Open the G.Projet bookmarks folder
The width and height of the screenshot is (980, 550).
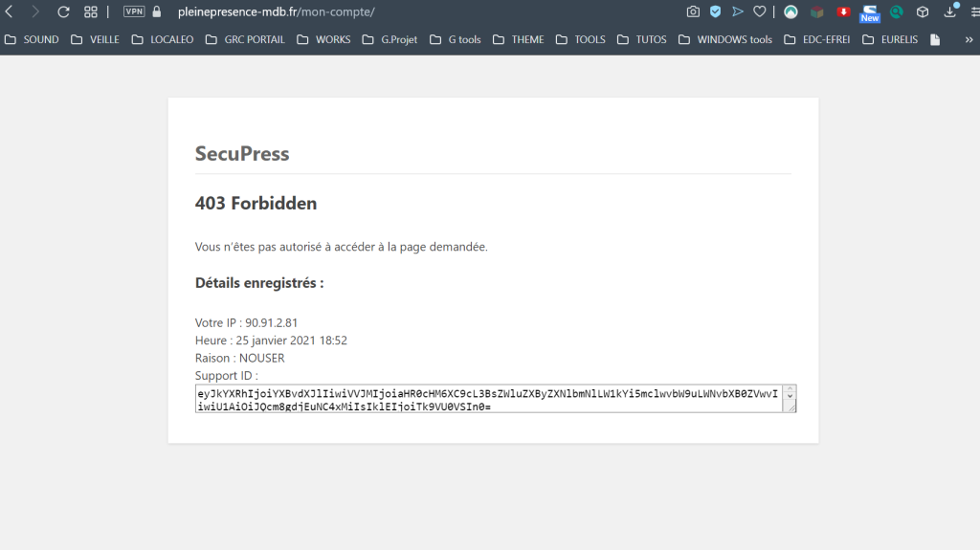coord(390,39)
